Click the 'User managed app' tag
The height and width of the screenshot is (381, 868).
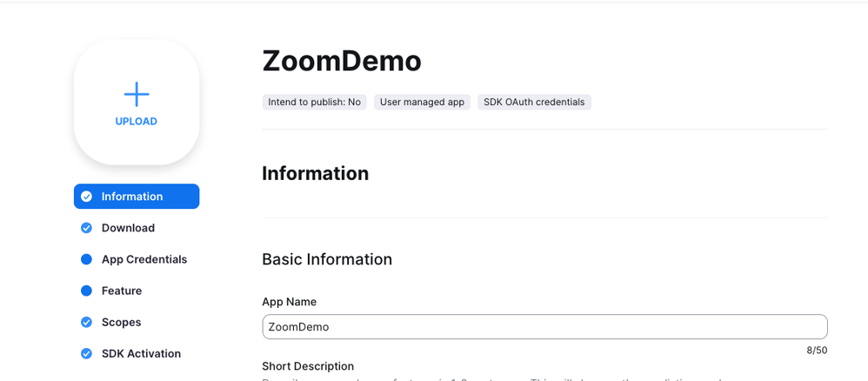(422, 102)
